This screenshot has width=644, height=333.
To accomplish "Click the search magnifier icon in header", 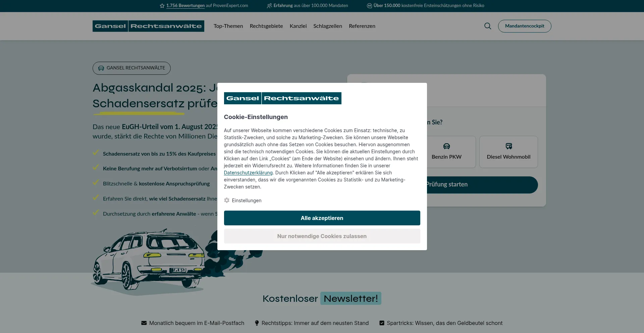I will (x=487, y=26).
